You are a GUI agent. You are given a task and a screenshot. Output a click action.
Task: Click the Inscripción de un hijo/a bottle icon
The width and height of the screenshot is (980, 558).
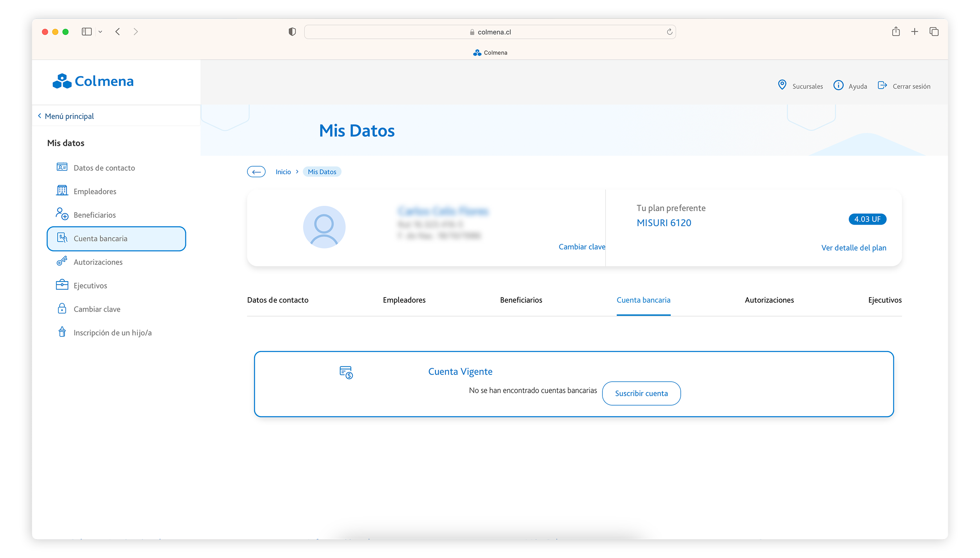(x=62, y=332)
